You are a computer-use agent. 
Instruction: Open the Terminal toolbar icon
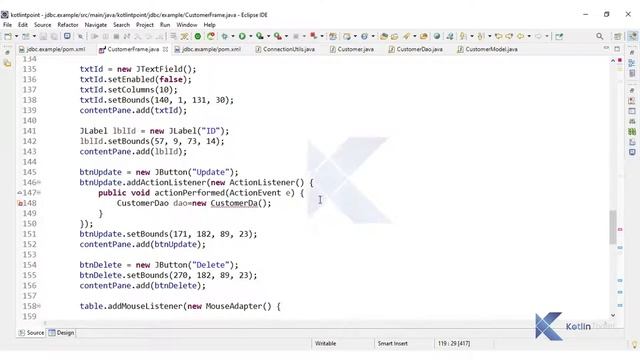click(67, 36)
